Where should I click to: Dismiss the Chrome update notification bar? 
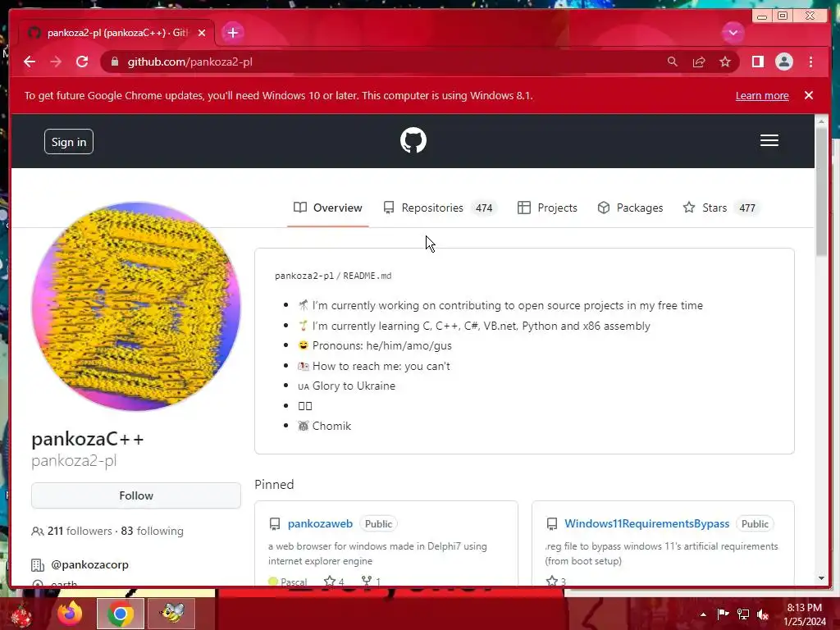[809, 95]
